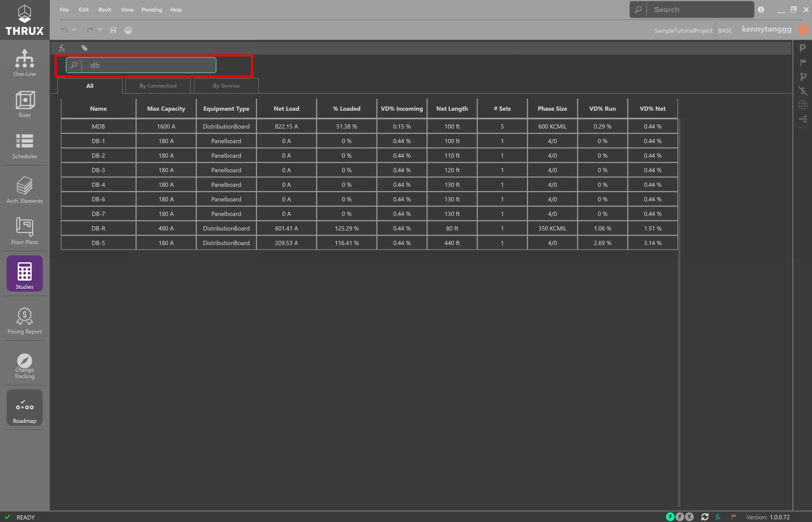Sort by the Name column header
This screenshot has height=522, width=812.
[98, 109]
